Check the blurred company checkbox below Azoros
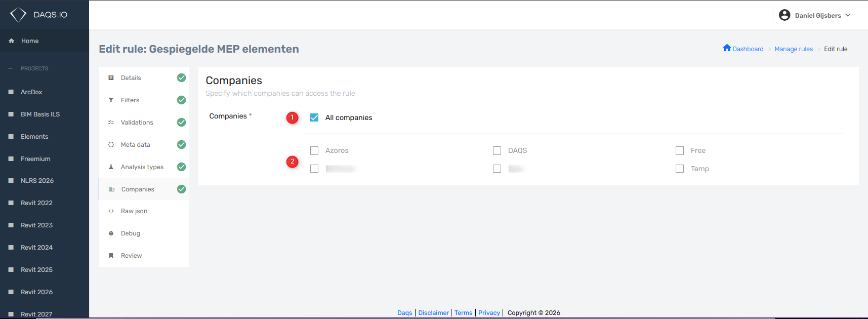This screenshot has width=868, height=319. (x=314, y=169)
